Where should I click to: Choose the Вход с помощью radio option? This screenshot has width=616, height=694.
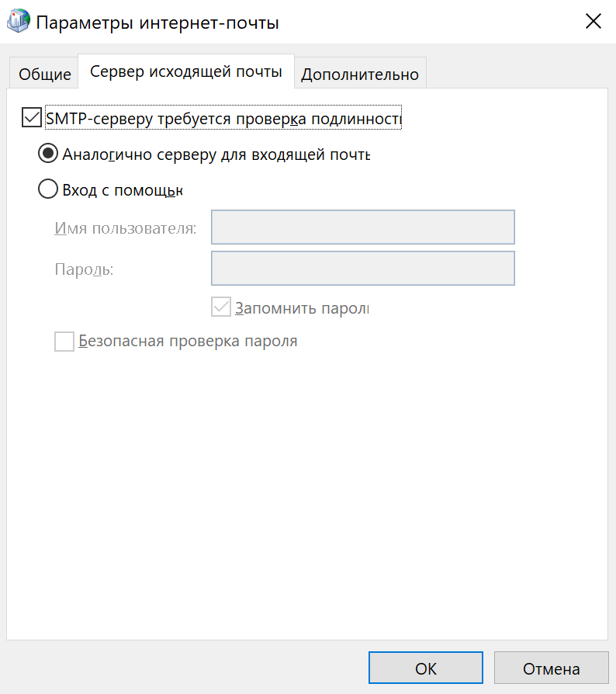point(48,189)
